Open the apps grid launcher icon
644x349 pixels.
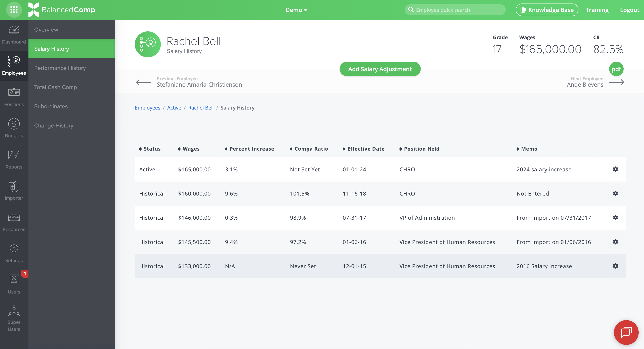14,10
